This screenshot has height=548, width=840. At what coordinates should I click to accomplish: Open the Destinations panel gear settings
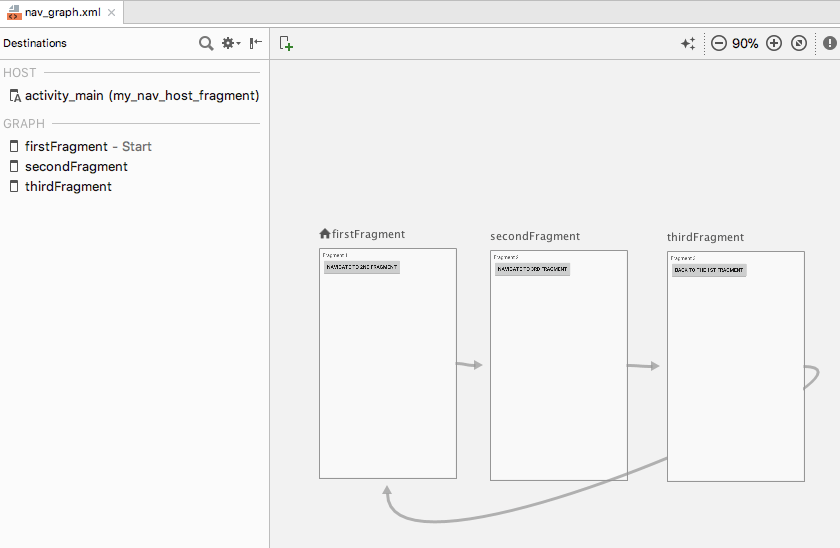pyautogui.click(x=231, y=43)
